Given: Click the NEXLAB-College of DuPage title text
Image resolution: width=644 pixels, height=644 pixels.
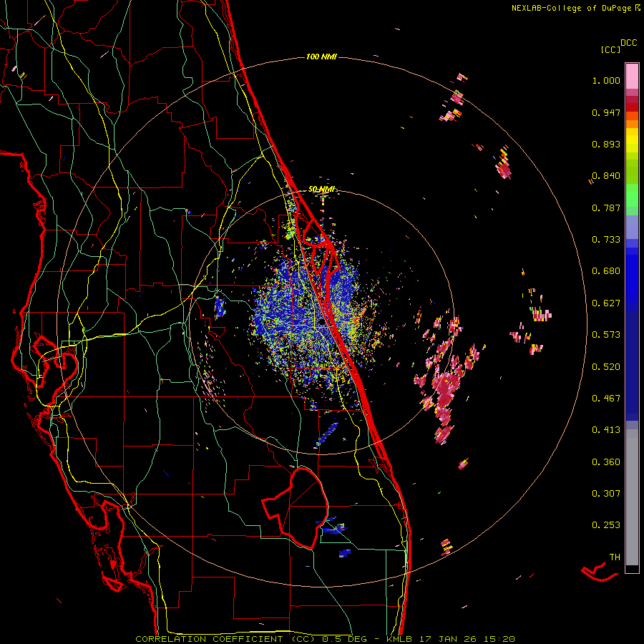Looking at the screenshot, I should coord(571,8).
